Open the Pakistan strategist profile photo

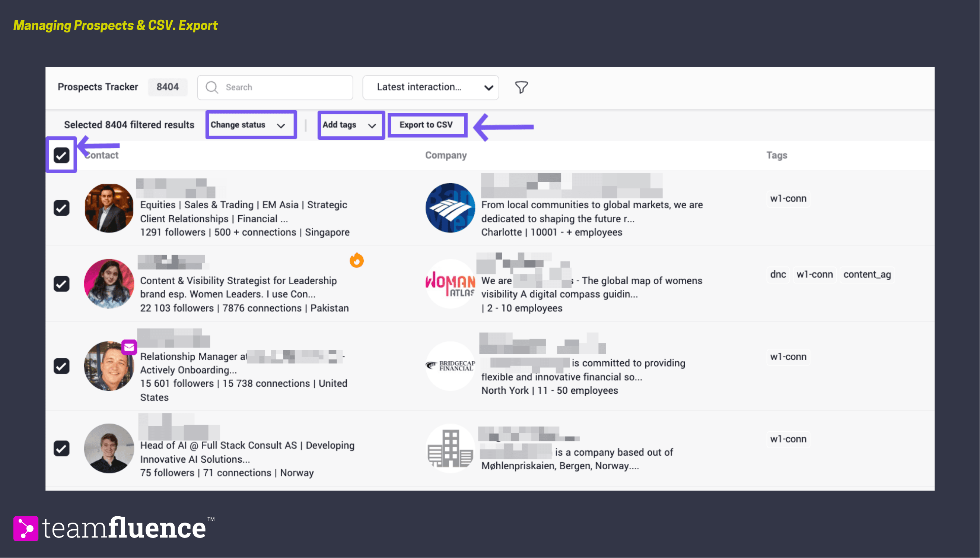109,283
